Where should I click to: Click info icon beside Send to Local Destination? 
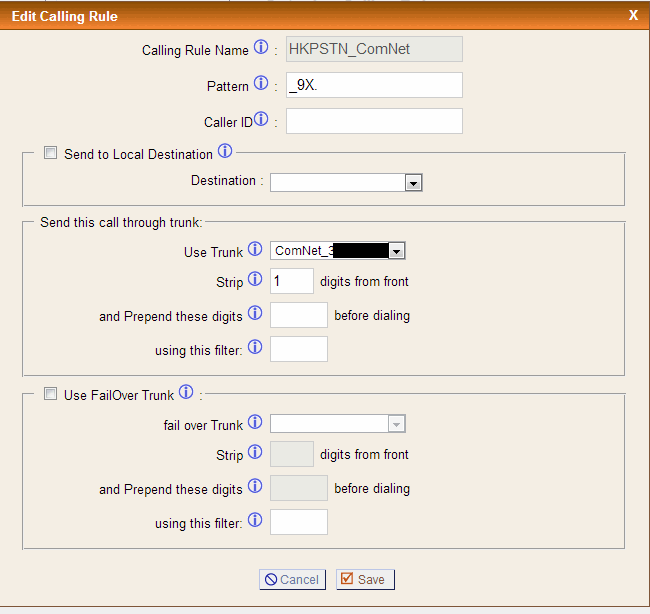(x=225, y=152)
